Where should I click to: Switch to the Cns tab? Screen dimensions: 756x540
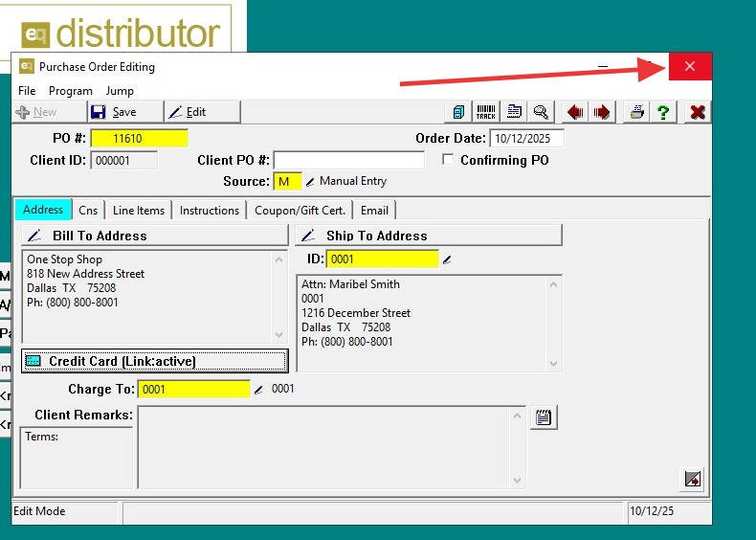[x=88, y=211]
